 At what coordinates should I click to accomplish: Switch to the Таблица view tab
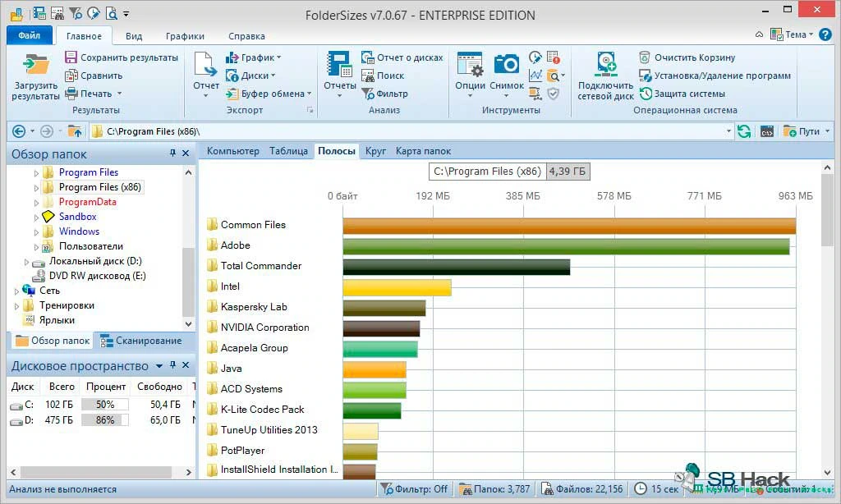click(x=288, y=151)
